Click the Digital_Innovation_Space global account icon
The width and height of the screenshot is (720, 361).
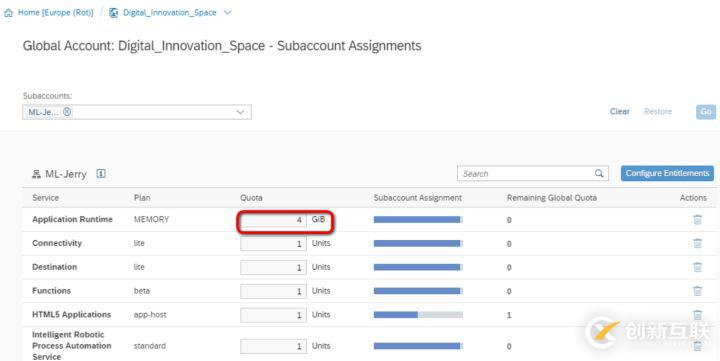[113, 13]
